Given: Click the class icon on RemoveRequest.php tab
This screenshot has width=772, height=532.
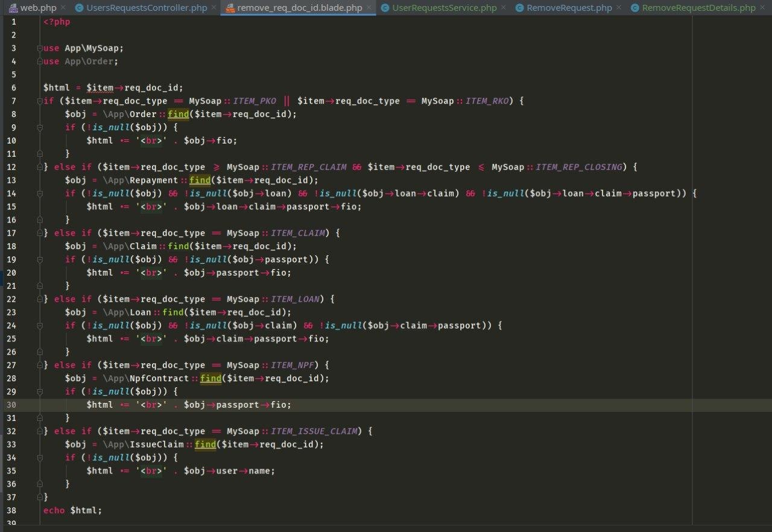Looking at the screenshot, I should pyautogui.click(x=519, y=8).
